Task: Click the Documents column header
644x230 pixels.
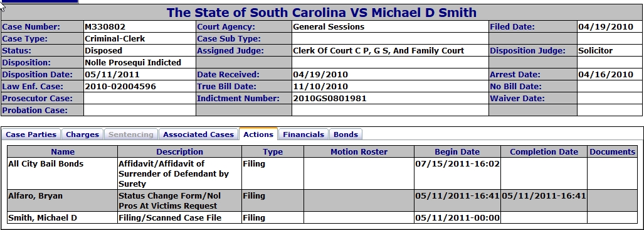Action: 613,152
